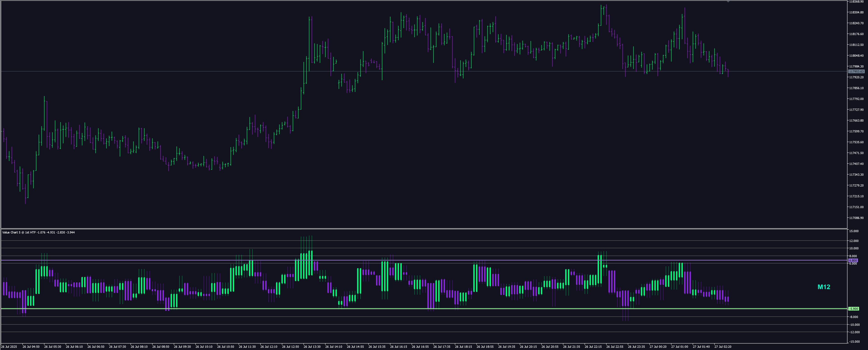Click the green -5.900 level label
Screen dimensions: 868x350
click(854, 309)
